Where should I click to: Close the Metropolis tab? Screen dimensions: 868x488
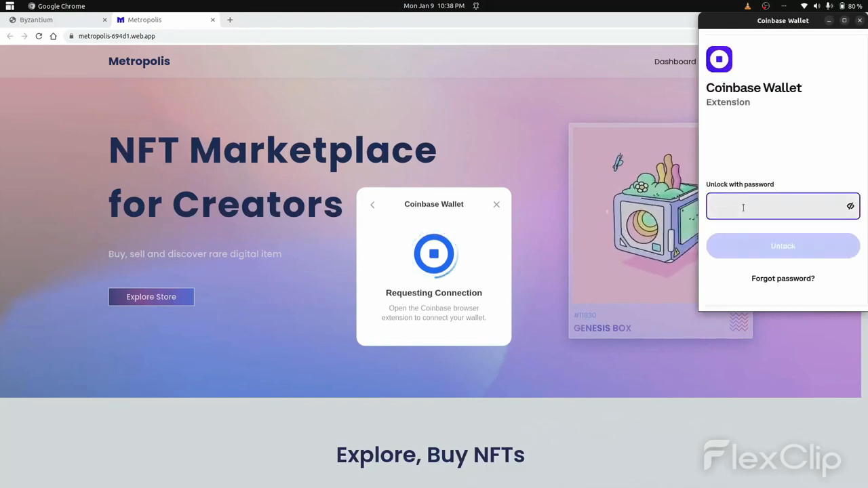tap(212, 20)
